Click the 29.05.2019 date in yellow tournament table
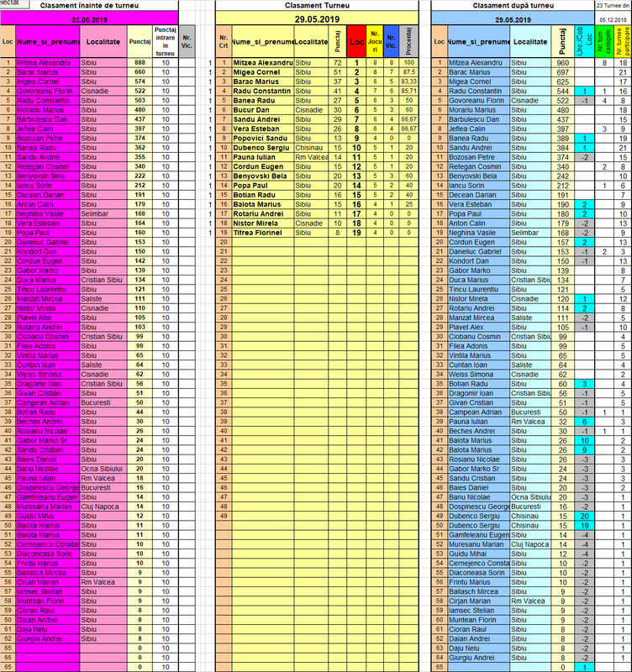Viewport: 632px width, 672px height. (317, 19)
